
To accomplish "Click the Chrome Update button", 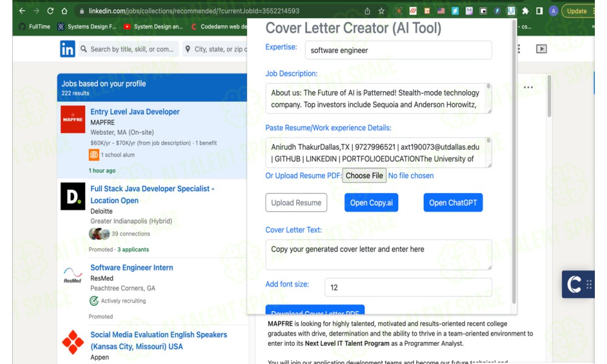I will 577,11.
